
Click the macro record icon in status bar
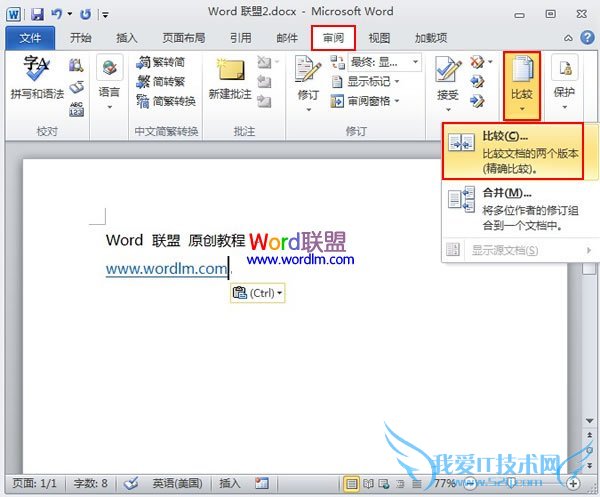pos(262,484)
